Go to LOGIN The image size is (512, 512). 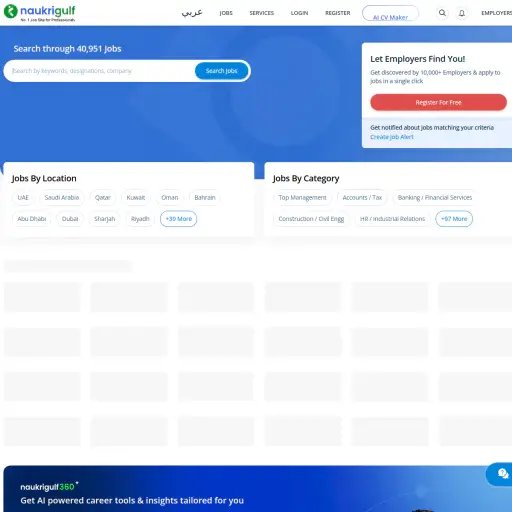pos(299,13)
